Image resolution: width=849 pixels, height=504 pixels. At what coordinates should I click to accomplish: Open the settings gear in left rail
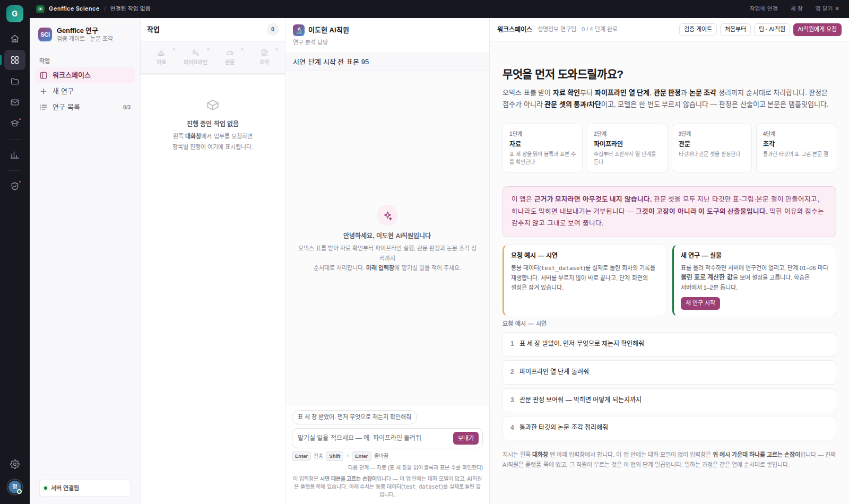[15, 464]
